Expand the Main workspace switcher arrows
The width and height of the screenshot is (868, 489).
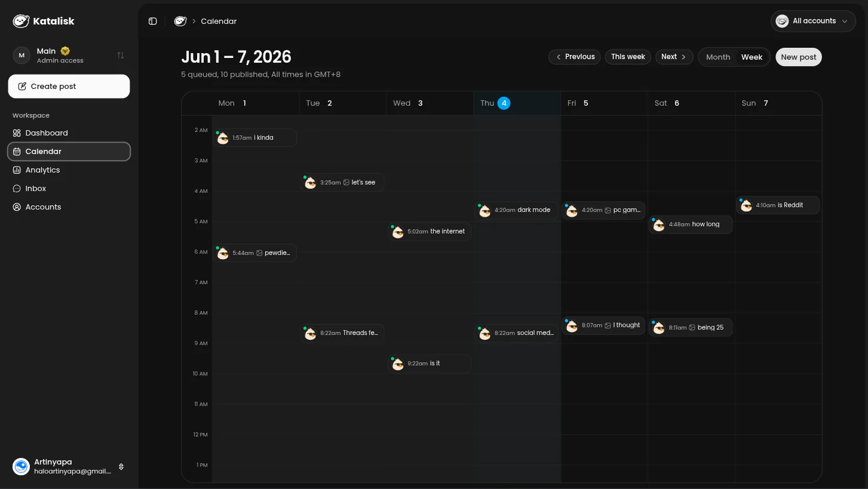pyautogui.click(x=121, y=55)
